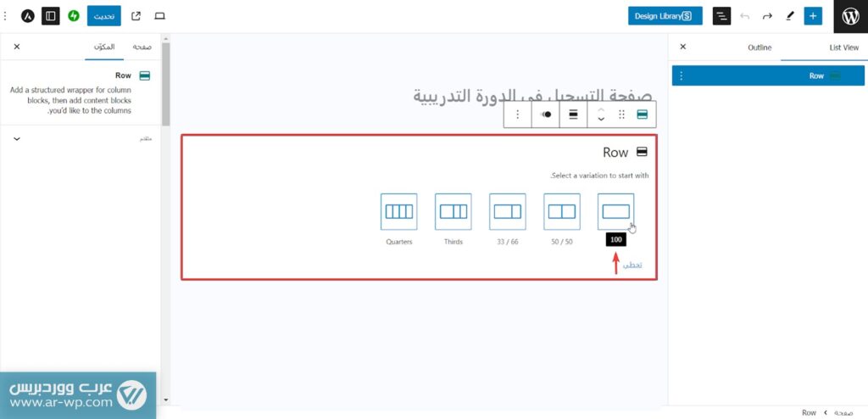
Task: Choose the 33 / 66 column variation
Action: pos(508,211)
